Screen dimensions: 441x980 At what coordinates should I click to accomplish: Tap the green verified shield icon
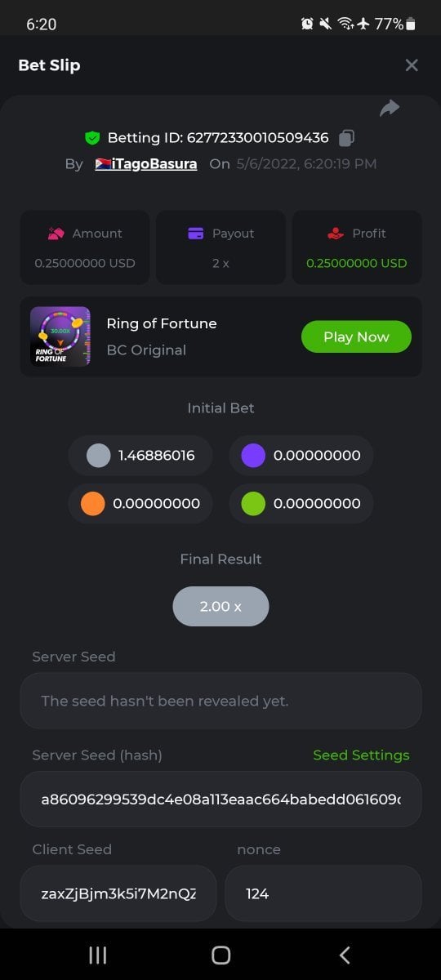tap(91, 137)
